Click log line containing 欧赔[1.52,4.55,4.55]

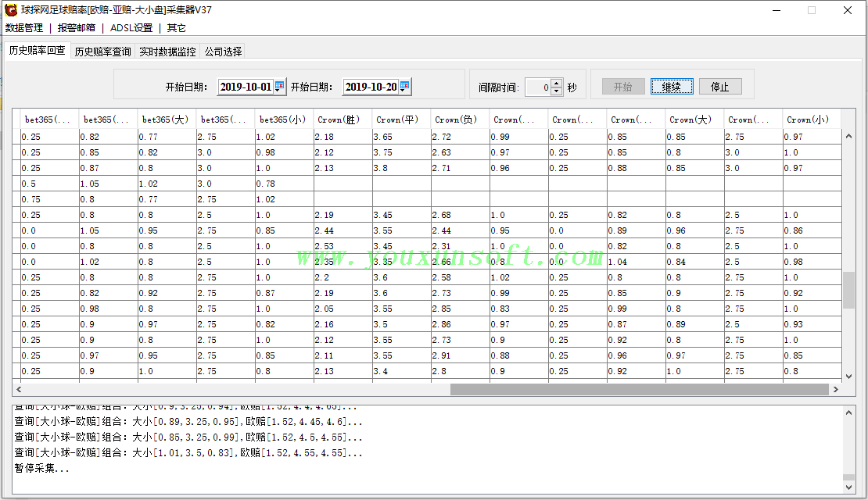pos(188,453)
